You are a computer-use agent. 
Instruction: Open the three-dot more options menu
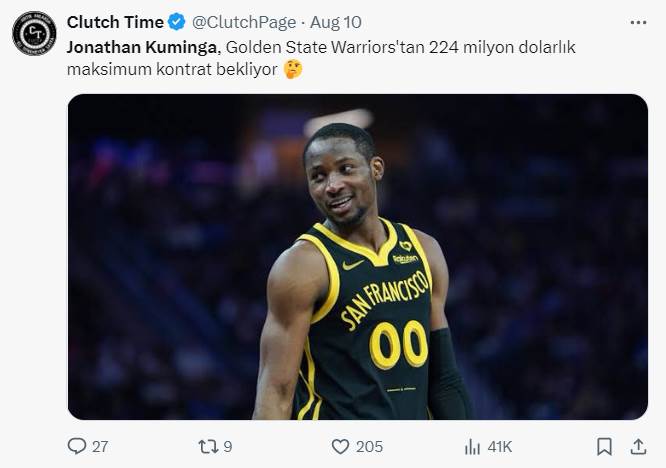pos(638,23)
